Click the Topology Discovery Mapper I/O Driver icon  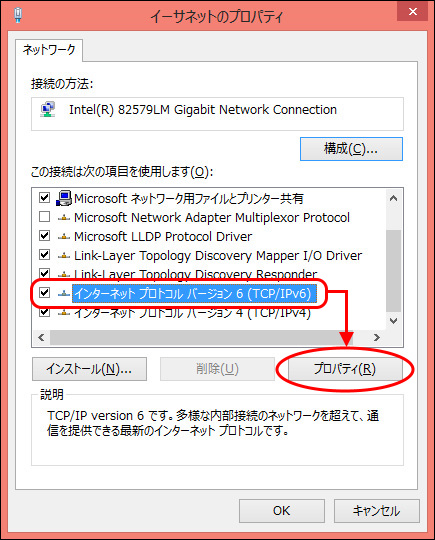point(64,256)
